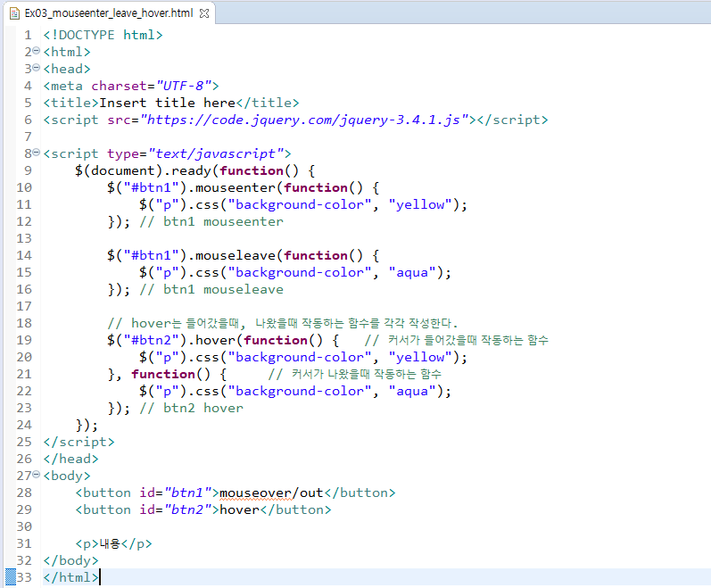Select the Ex03_mouseenter_leave_hover.html editor tab
711x588 pixels.
109,13
